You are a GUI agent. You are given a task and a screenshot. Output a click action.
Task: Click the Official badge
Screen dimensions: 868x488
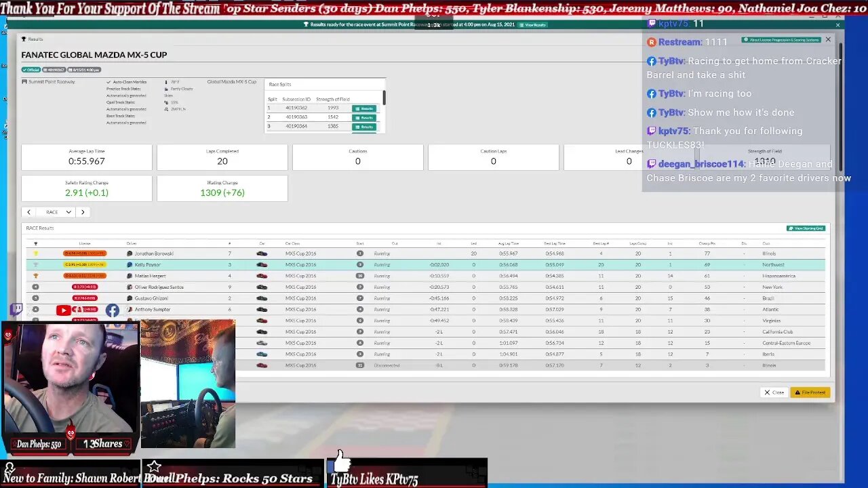point(31,70)
